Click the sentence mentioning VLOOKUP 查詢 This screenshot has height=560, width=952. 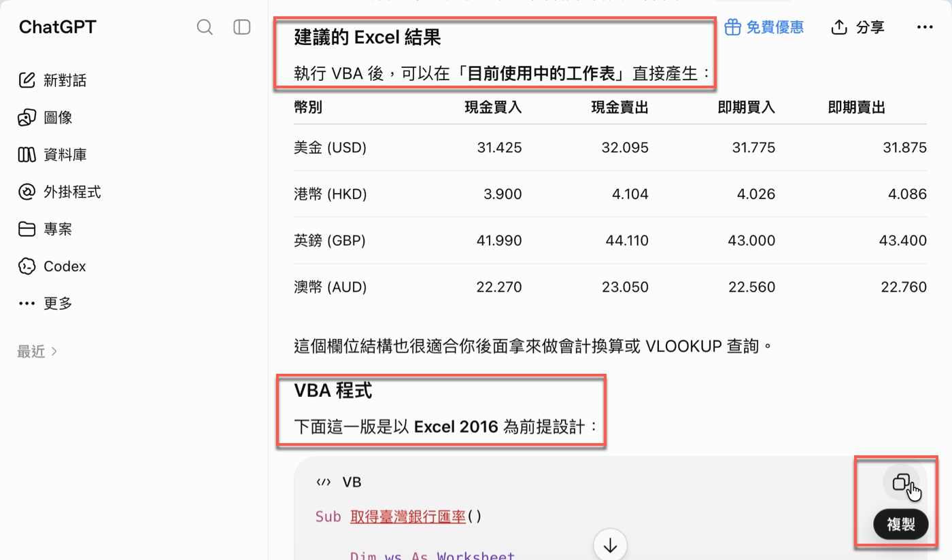point(534,347)
